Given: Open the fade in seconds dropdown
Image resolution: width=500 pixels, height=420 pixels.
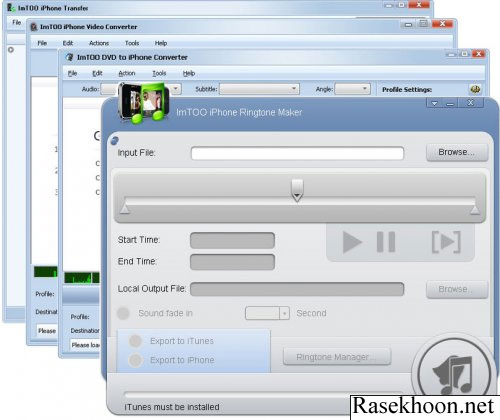Looking at the screenshot, I should 284,313.
